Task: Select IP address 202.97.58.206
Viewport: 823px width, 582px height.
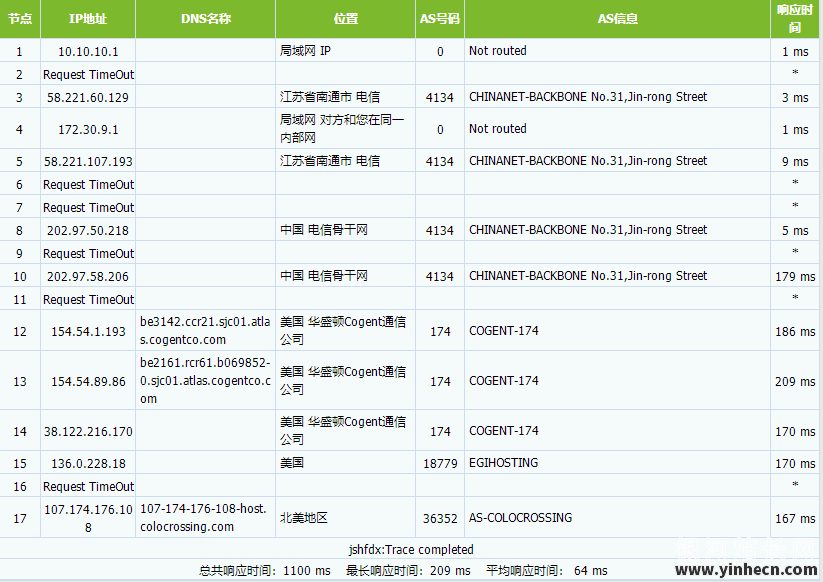Action: pos(88,277)
